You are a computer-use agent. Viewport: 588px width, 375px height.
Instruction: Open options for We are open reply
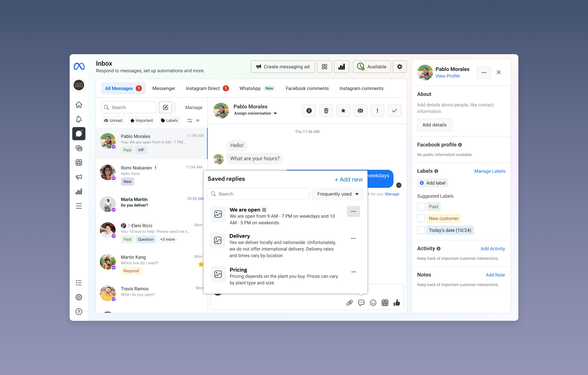pos(353,211)
